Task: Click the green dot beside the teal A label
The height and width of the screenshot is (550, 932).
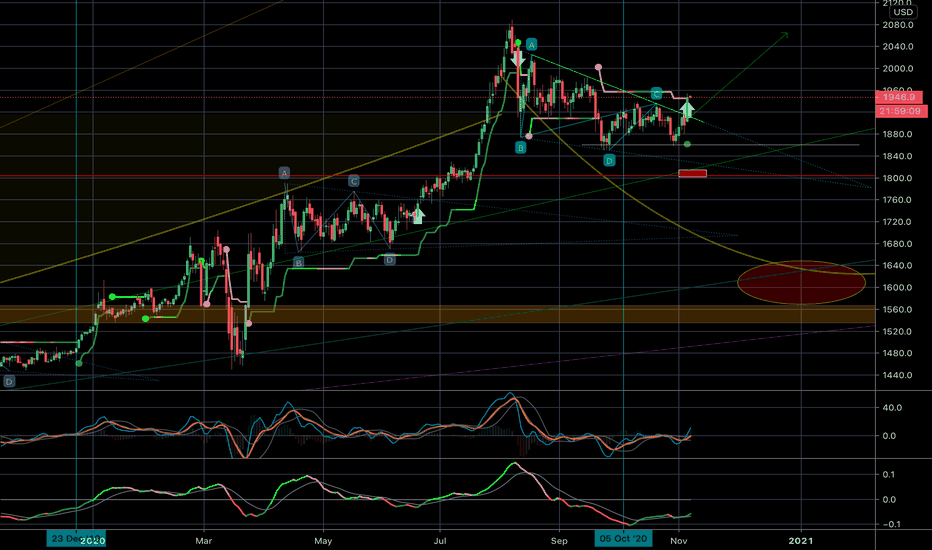Action: click(x=518, y=43)
